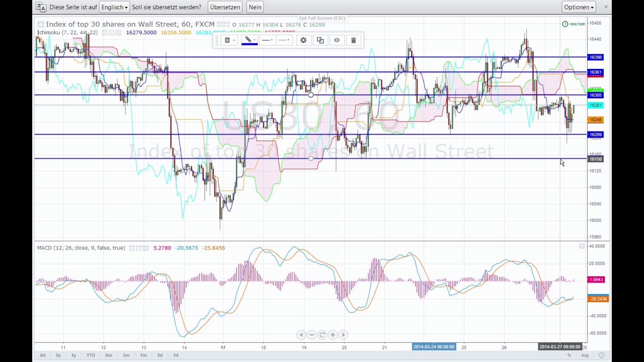The width and height of the screenshot is (644, 362).
Task: Open the line settings gear
Action: (303, 40)
